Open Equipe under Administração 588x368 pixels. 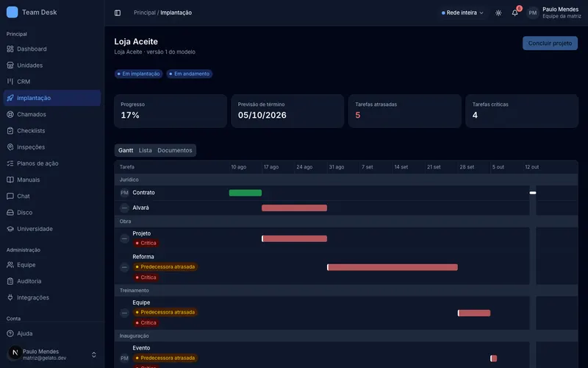click(51, 265)
